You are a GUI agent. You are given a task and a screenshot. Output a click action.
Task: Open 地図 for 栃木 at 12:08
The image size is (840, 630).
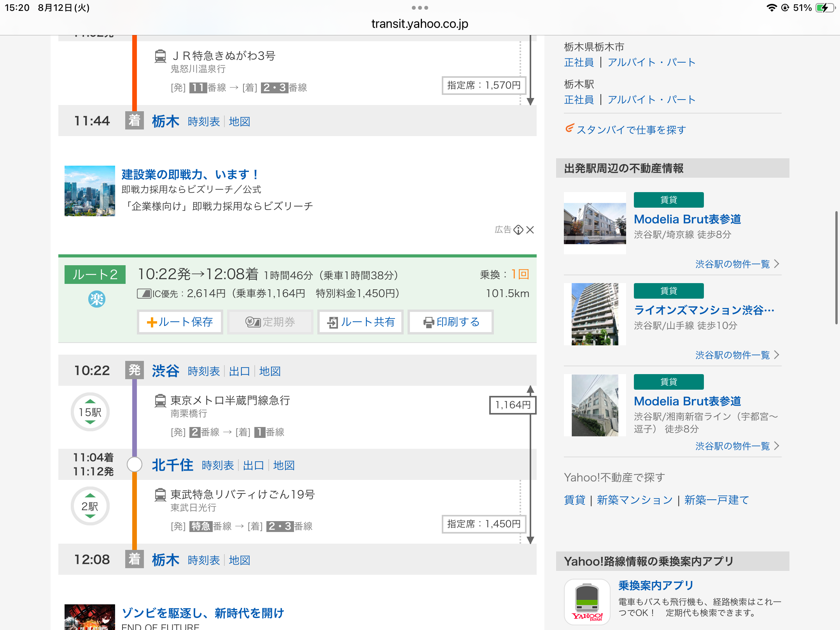point(240,560)
